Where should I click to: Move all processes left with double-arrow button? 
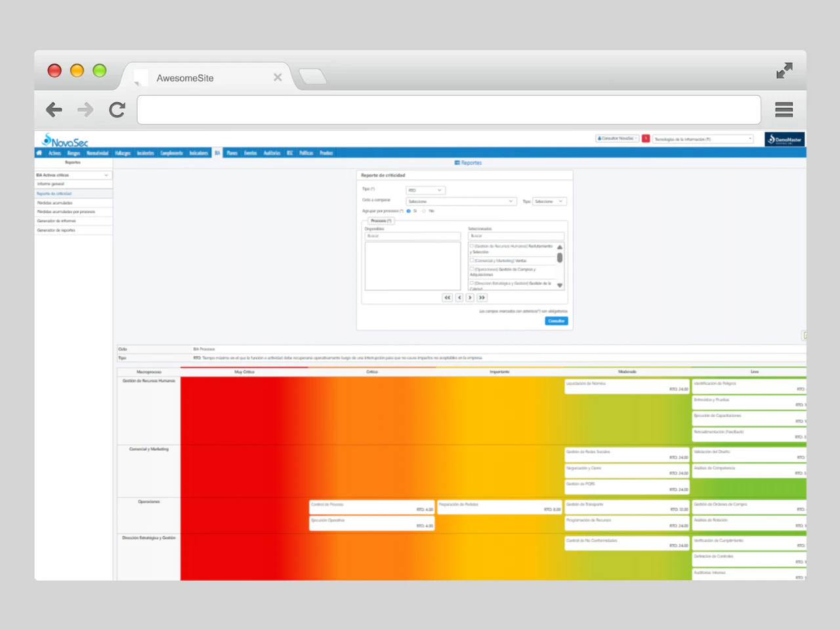pyautogui.click(x=448, y=298)
